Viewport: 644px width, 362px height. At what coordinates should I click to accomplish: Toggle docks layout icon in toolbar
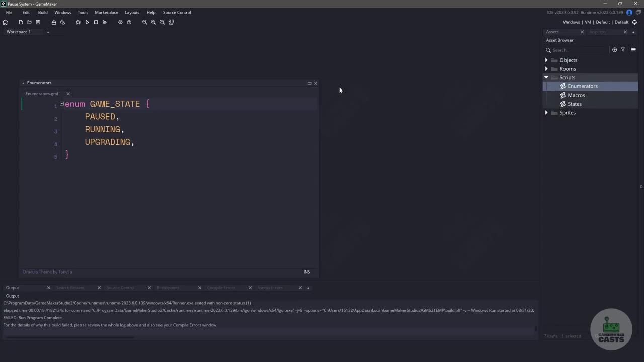click(x=171, y=22)
